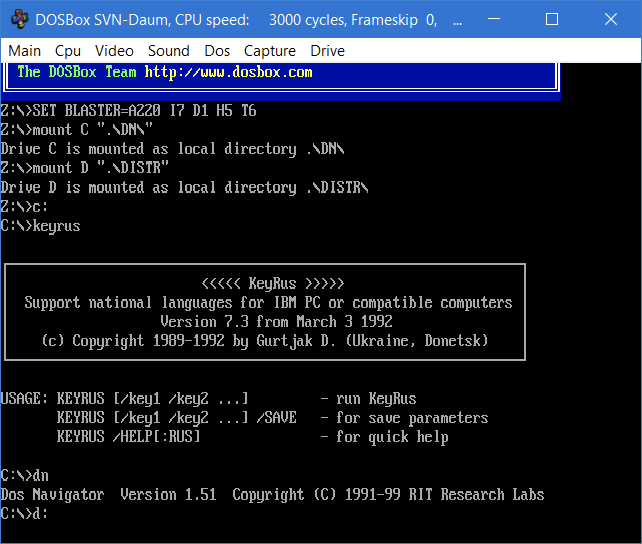The height and width of the screenshot is (544, 642).
Task: Click the DOSBox application icon in title bar
Action: coord(19,19)
